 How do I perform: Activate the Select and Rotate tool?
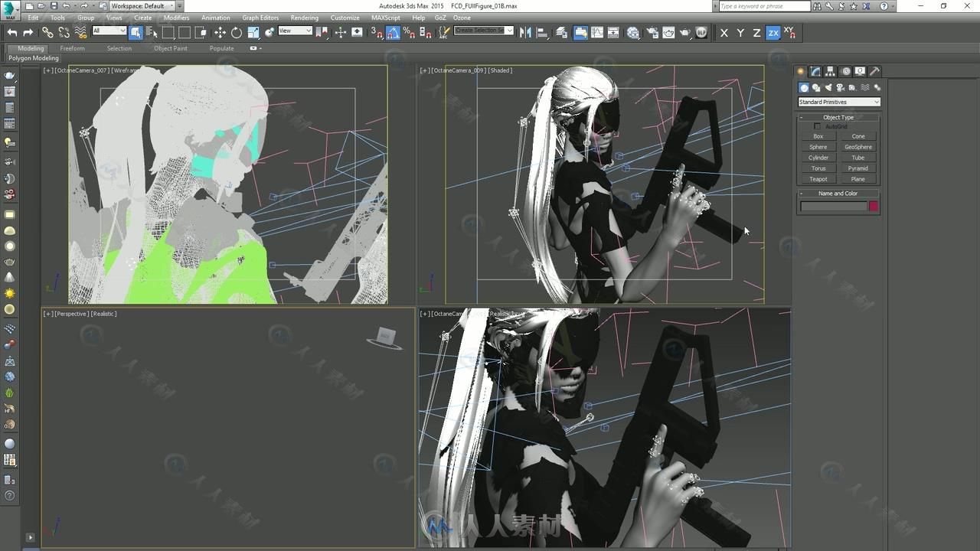[237, 32]
